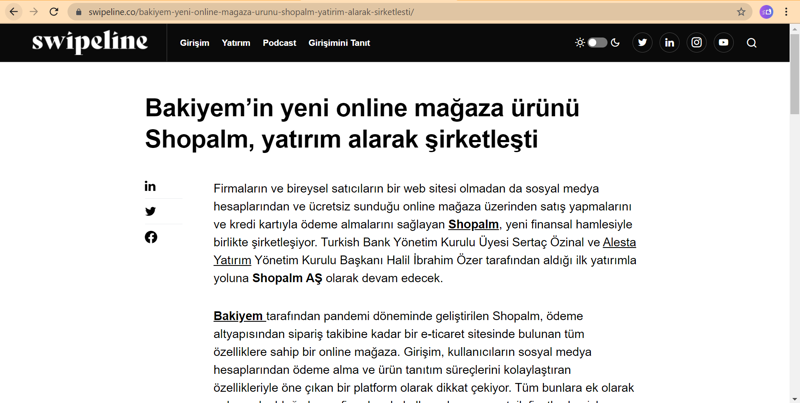Open Swipeline's Twitter profile from header
The height and width of the screenshot is (403, 800).
coord(642,43)
